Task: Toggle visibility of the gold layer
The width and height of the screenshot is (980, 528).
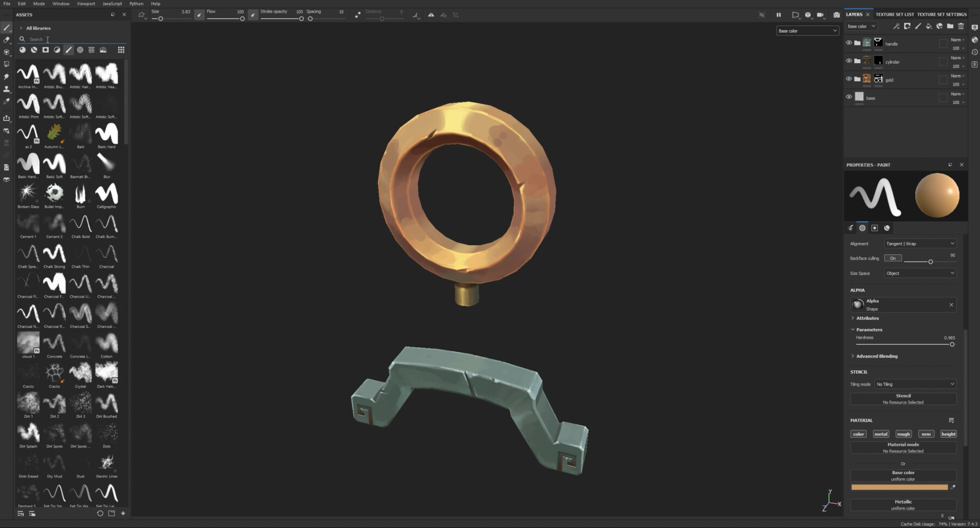Action: point(849,78)
